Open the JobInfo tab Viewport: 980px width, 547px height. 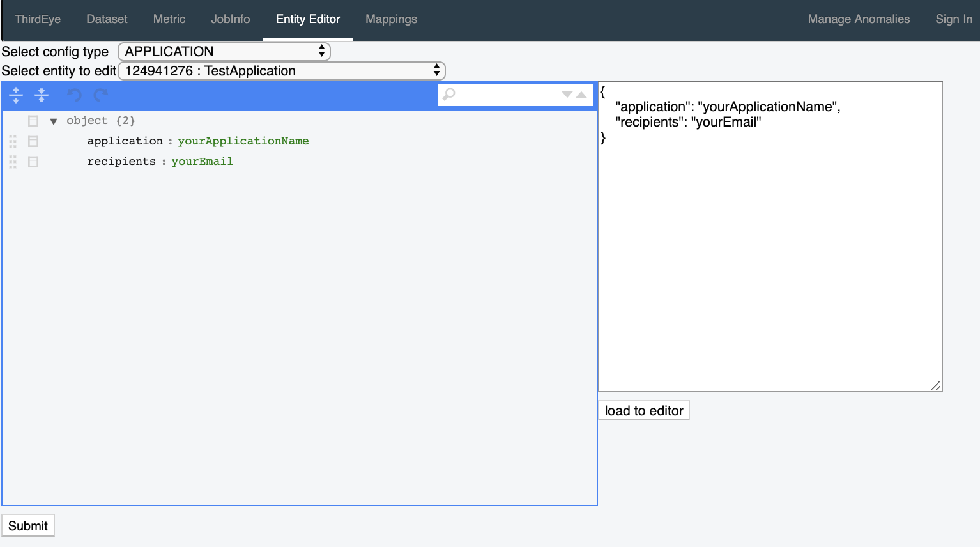(x=231, y=19)
